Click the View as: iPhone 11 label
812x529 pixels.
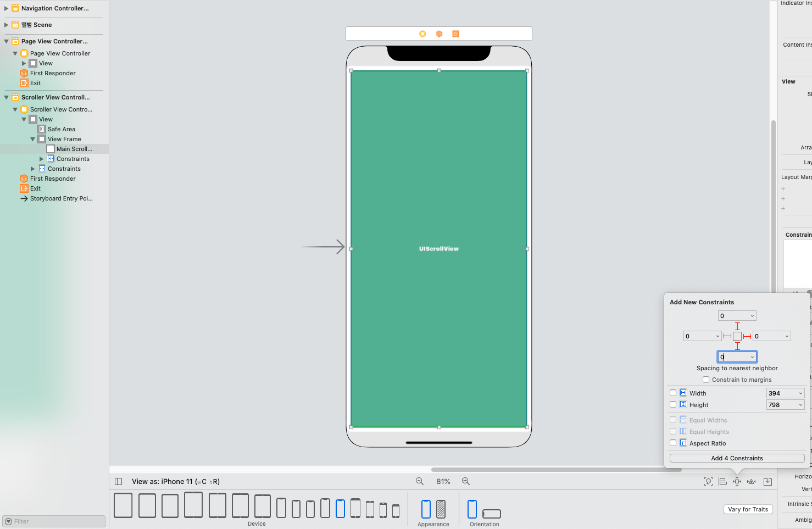tap(176, 482)
